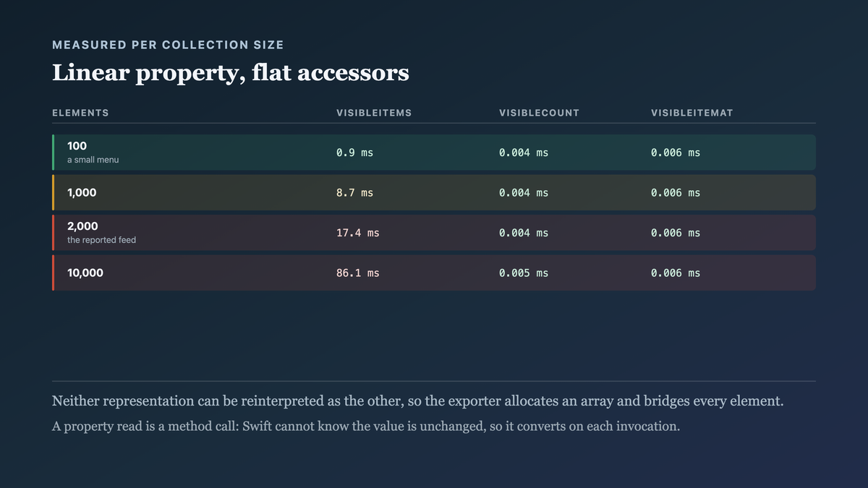Viewport: 868px width, 488px height.
Task: Click the 'Linear property, flat accessors' title
Action: [231, 73]
